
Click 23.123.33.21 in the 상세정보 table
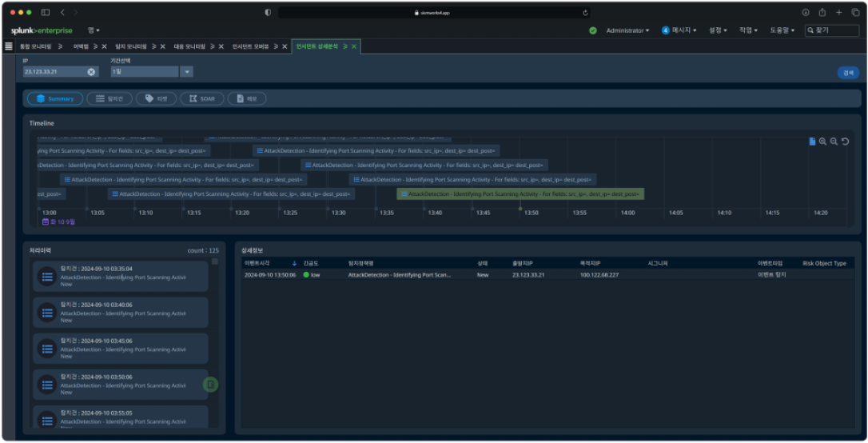[528, 274]
